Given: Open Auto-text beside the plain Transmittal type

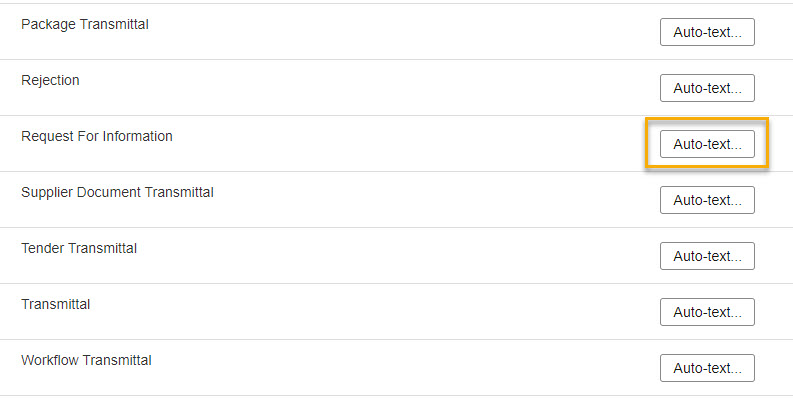Looking at the screenshot, I should coord(707,312).
